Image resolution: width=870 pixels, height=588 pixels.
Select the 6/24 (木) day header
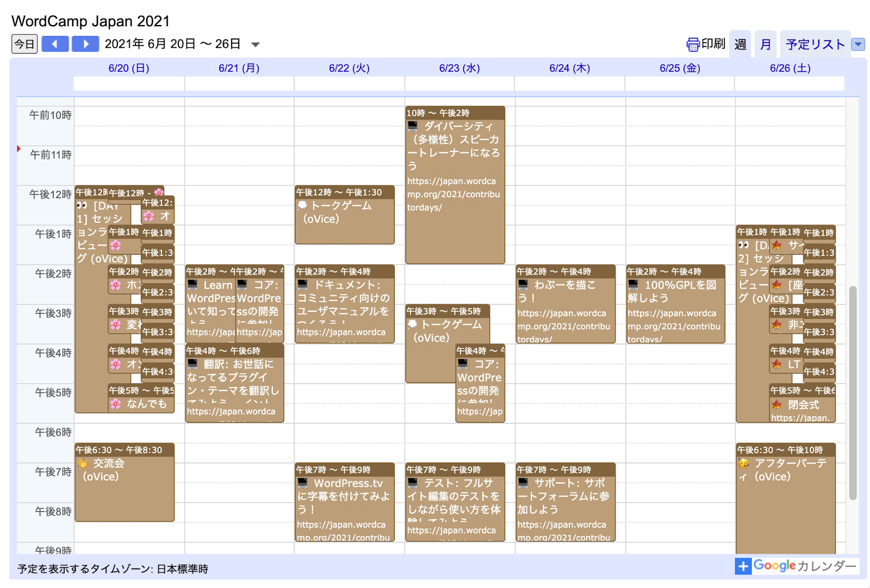pyautogui.click(x=569, y=68)
